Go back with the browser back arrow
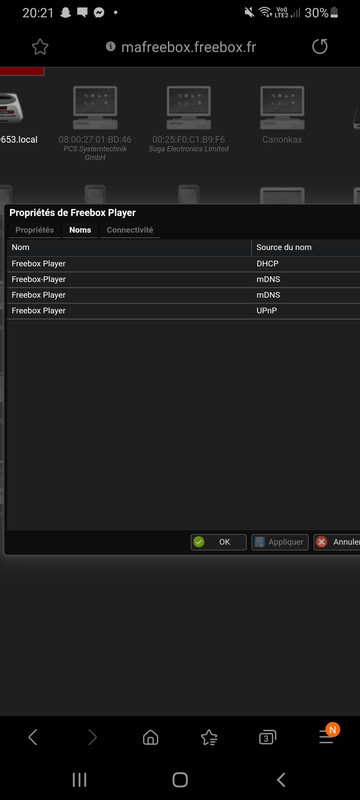 (33, 737)
